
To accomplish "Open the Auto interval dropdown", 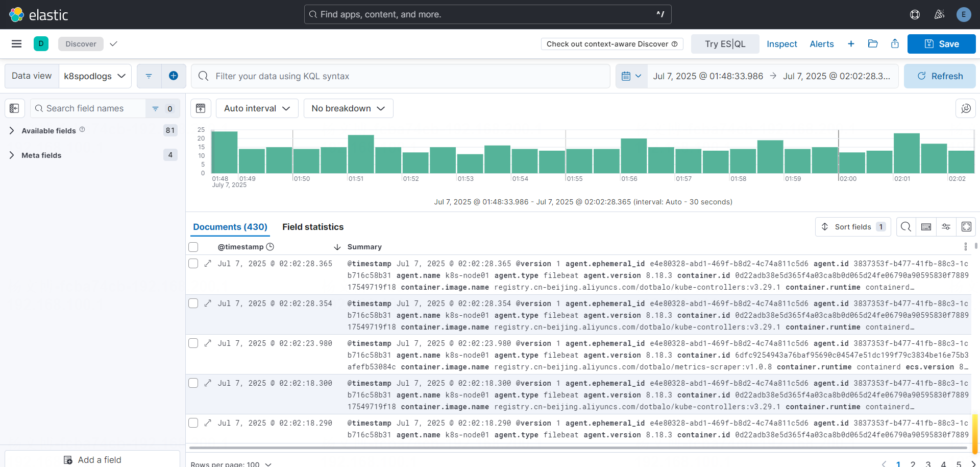I will [x=257, y=108].
